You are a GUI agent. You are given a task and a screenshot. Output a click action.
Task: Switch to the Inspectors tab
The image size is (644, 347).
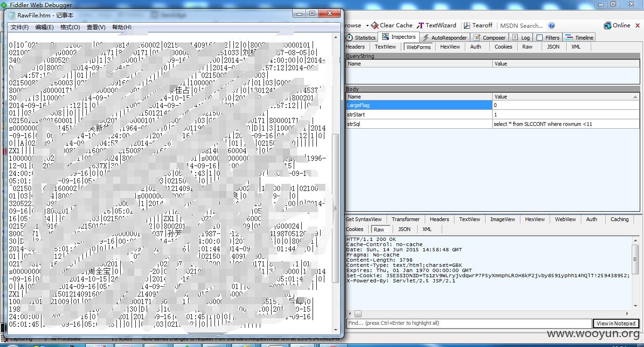399,37
